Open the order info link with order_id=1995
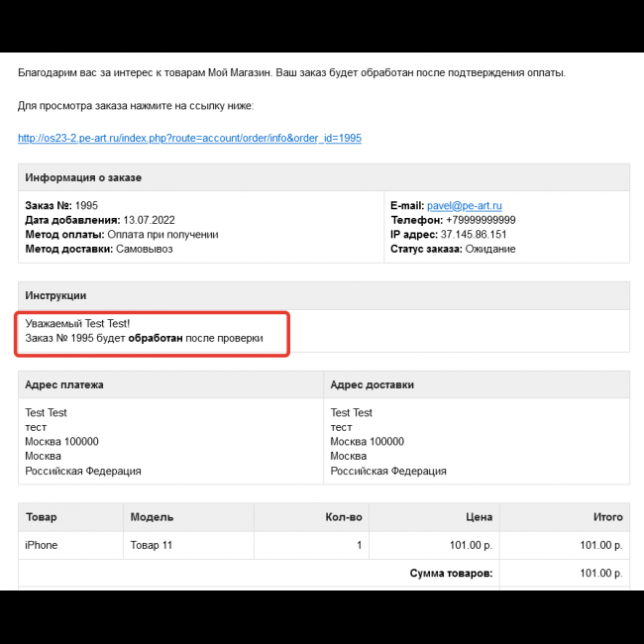644x644 pixels. 189,138
